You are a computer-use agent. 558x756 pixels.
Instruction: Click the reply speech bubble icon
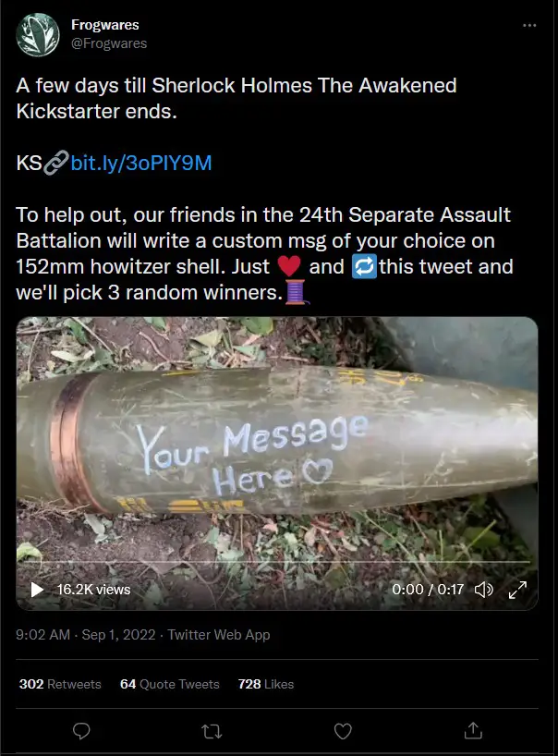click(81, 731)
